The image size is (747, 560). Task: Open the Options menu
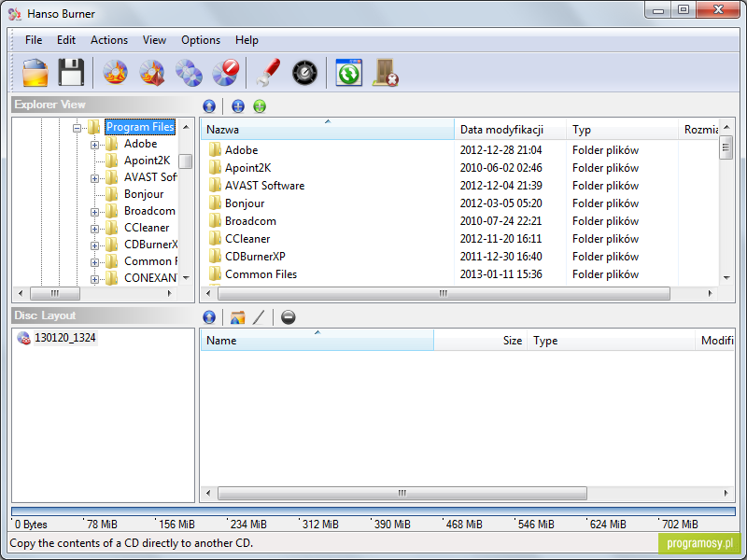pyautogui.click(x=201, y=40)
